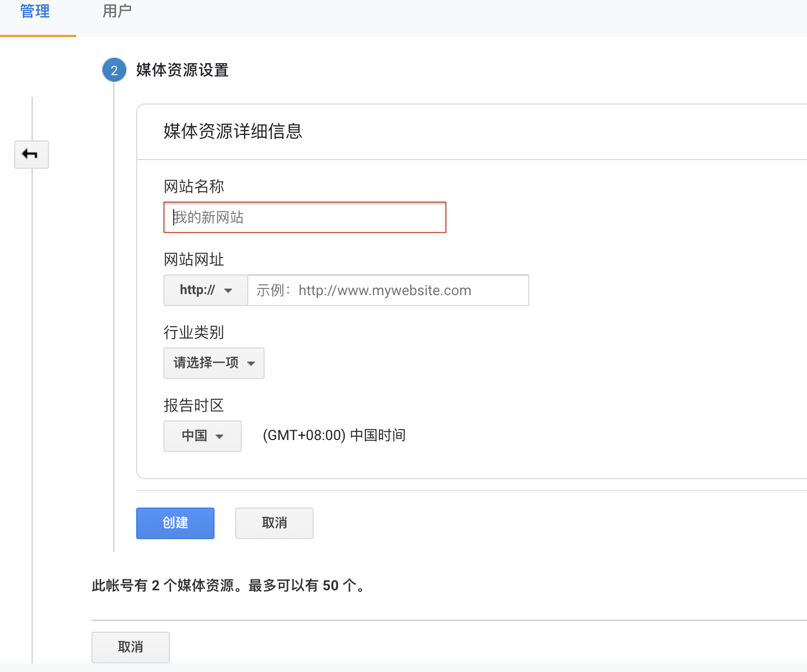This screenshot has height=672, width=807.
Task: Open the 中国 timezone country dropdown
Action: click(x=203, y=436)
